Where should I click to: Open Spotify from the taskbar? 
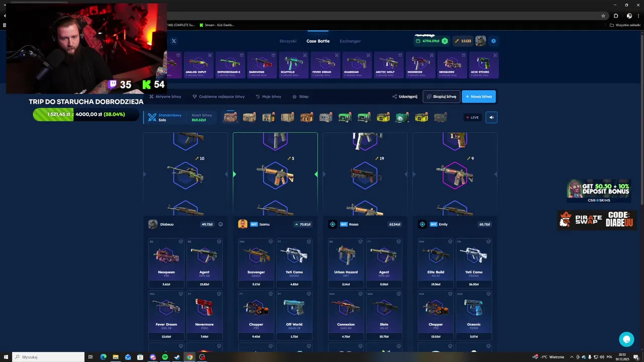[x=165, y=357]
